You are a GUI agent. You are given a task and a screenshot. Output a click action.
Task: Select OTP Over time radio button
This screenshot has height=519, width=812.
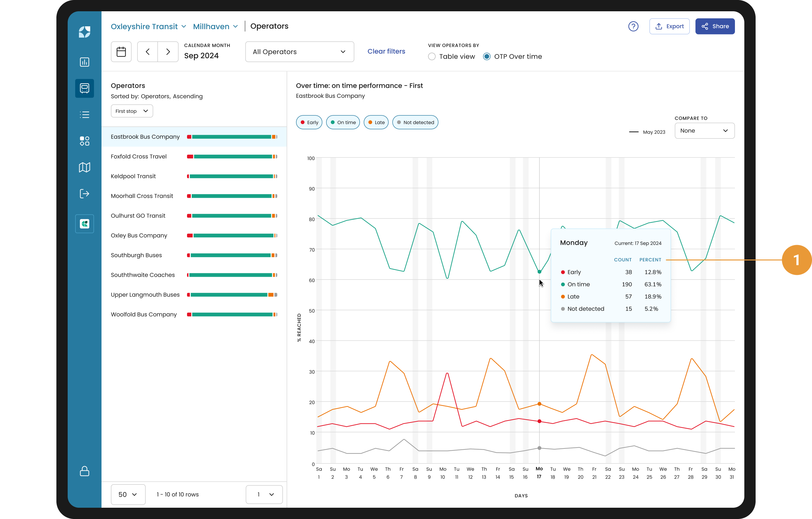(487, 57)
